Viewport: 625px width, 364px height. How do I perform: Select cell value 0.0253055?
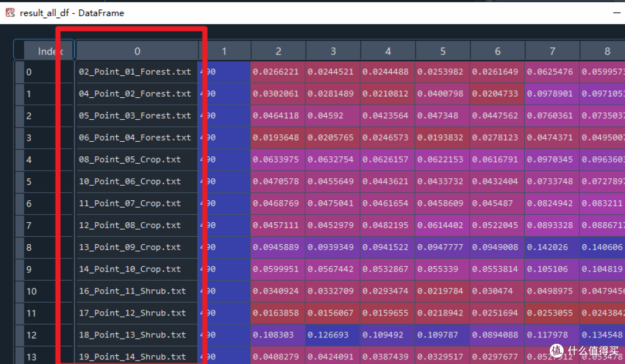553,314
